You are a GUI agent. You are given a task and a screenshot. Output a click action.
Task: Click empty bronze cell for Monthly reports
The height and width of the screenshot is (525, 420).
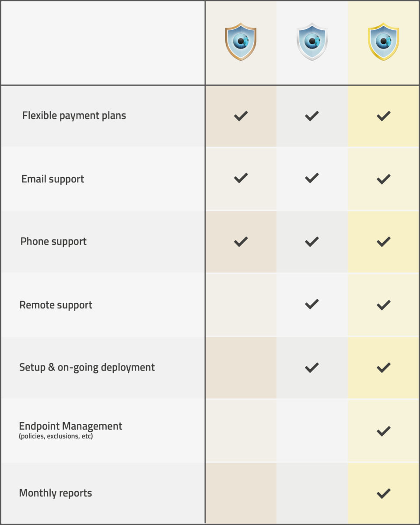[x=241, y=493]
